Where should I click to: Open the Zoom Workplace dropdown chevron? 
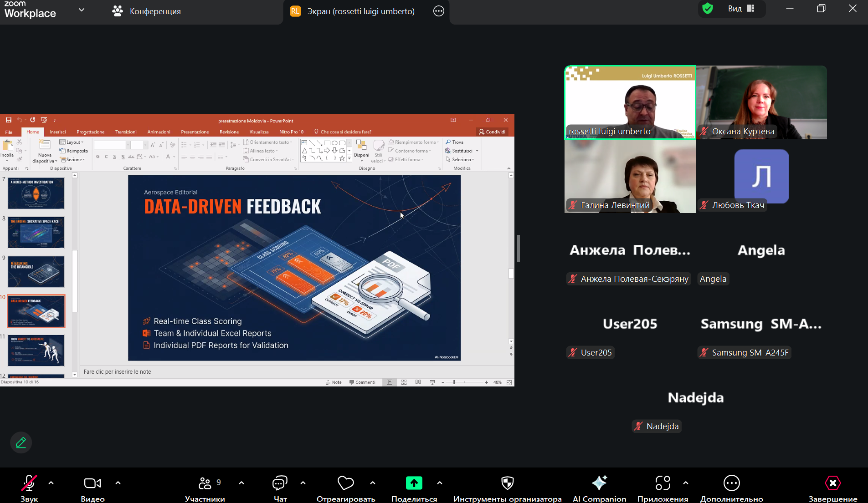tap(82, 10)
